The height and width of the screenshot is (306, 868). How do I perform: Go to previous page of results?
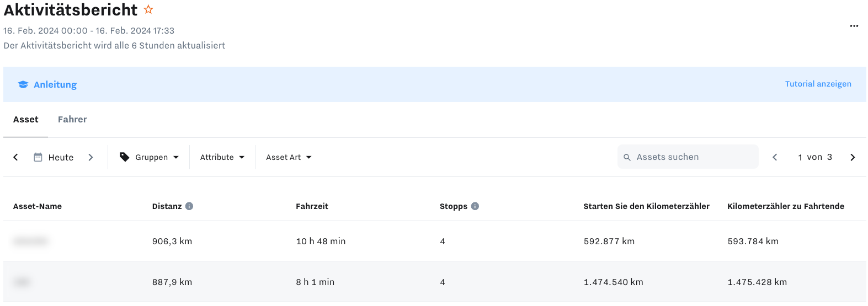pyautogui.click(x=775, y=157)
